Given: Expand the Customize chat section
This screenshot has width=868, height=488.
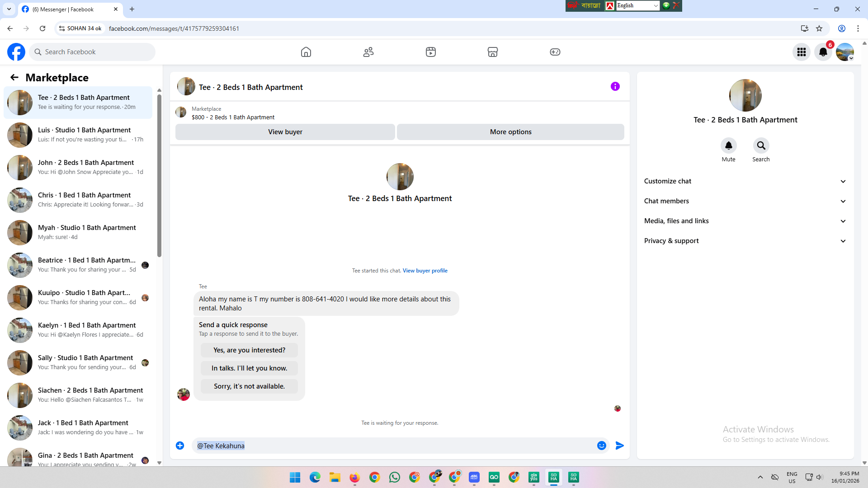Looking at the screenshot, I should tap(745, 181).
